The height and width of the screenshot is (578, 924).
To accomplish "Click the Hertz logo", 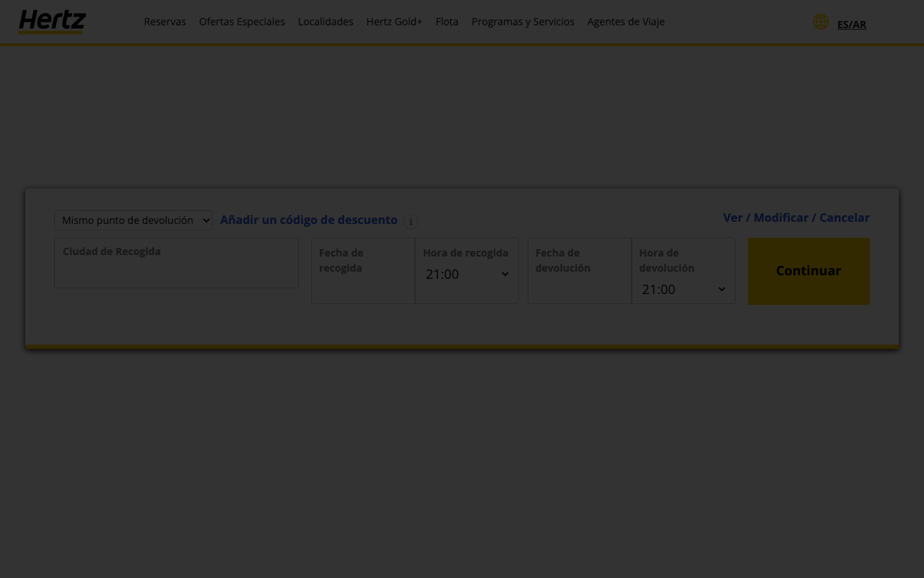I will [51, 22].
